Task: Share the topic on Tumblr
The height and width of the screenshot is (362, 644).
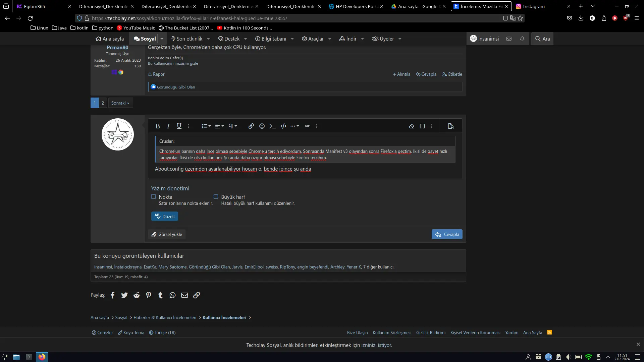Action: pos(161,295)
